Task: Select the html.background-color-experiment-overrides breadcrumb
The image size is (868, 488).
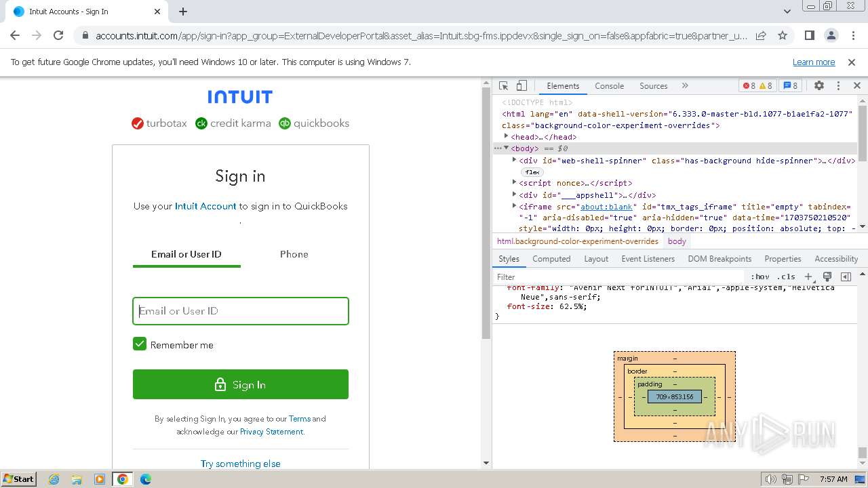Action: click(x=578, y=241)
